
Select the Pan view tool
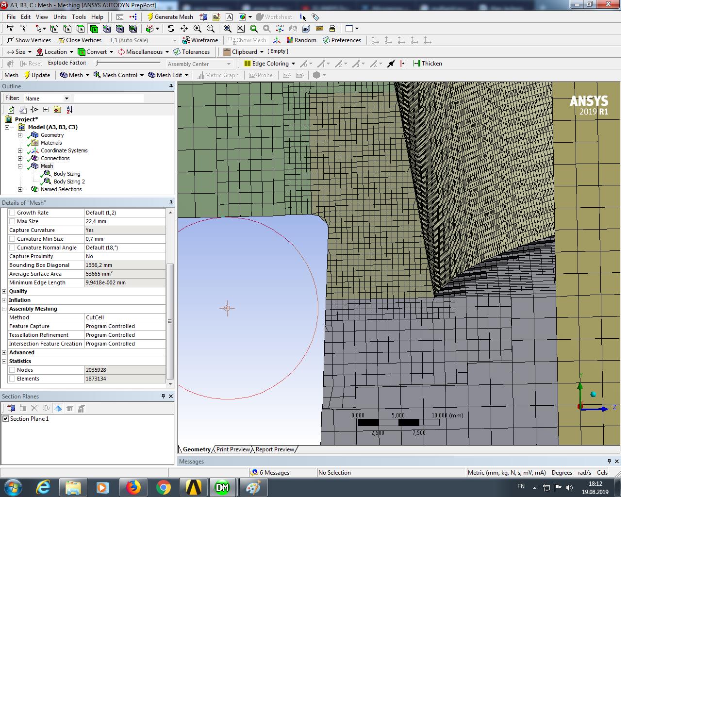click(184, 29)
